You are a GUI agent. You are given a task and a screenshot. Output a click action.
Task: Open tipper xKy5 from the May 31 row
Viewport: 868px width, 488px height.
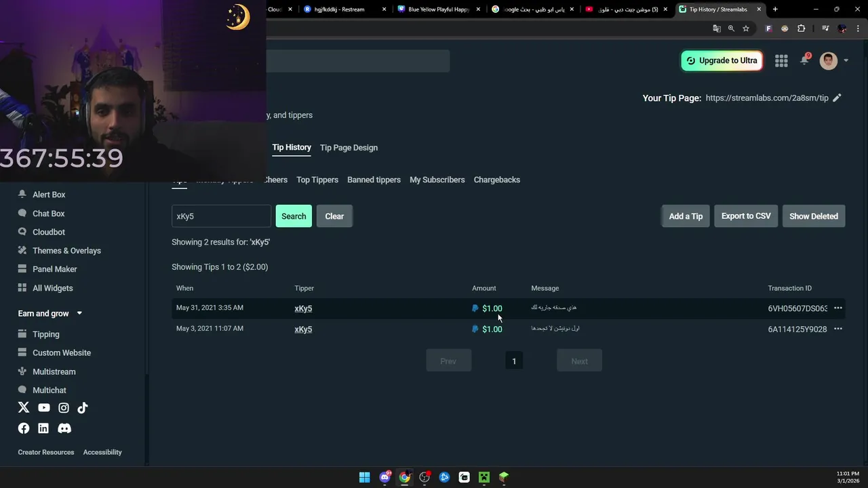coord(303,308)
